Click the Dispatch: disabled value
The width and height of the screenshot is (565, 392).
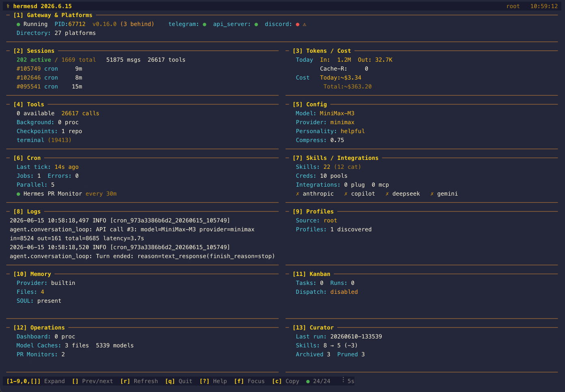(x=327, y=292)
